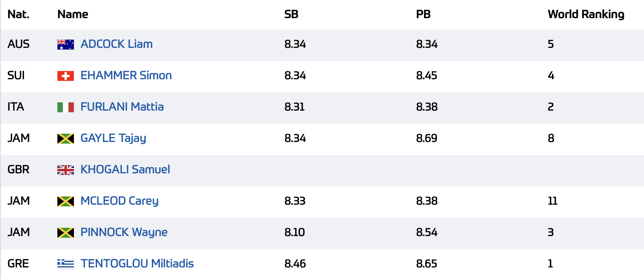Viewport: 644px width, 279px height.
Task: Open ADCOCK Liam athlete profile link
Action: pyautogui.click(x=116, y=44)
